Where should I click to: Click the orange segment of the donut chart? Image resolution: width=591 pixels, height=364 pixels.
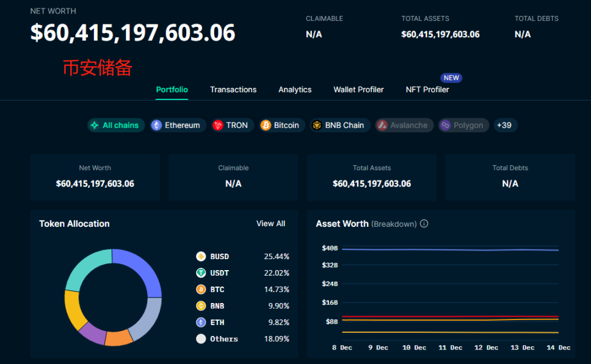click(x=118, y=338)
